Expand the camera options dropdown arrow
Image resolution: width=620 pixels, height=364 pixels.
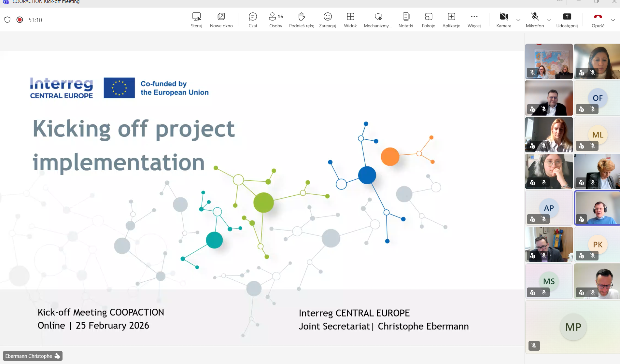click(518, 20)
